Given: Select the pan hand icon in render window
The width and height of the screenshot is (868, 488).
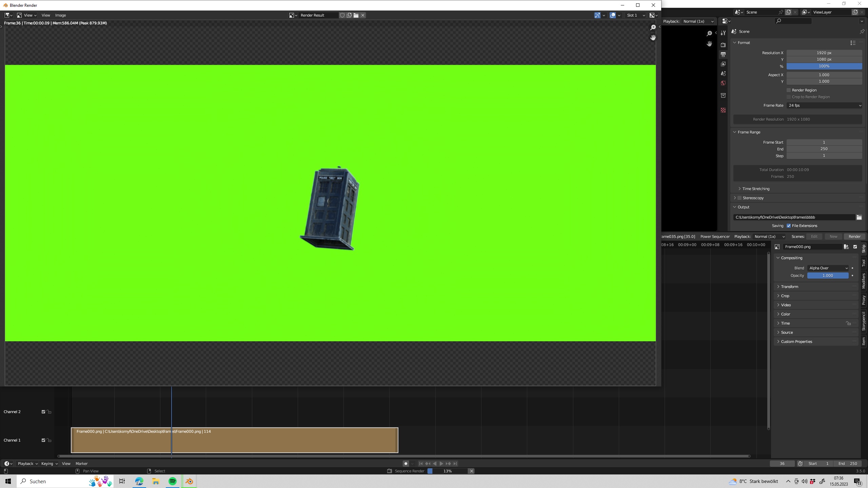Looking at the screenshot, I should point(653,38).
